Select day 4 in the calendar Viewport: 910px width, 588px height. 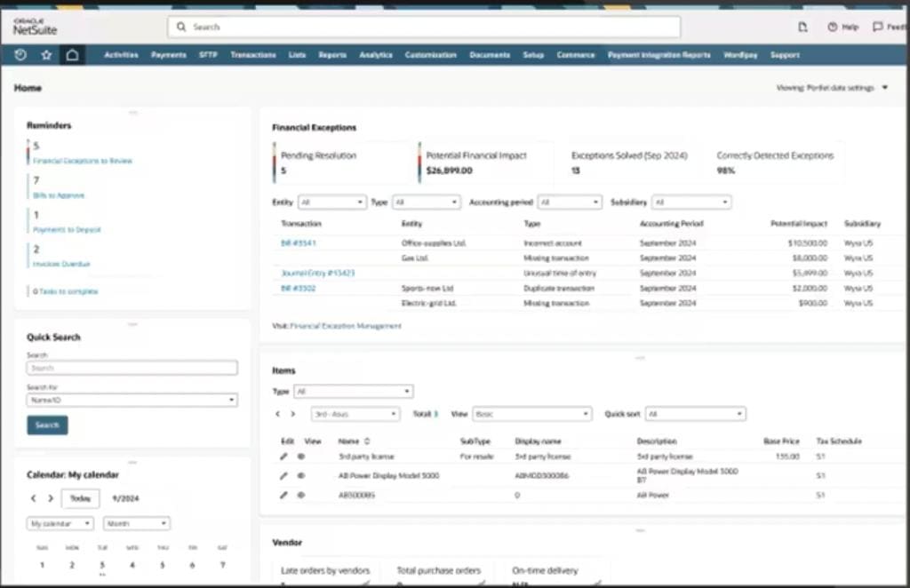pos(132,565)
